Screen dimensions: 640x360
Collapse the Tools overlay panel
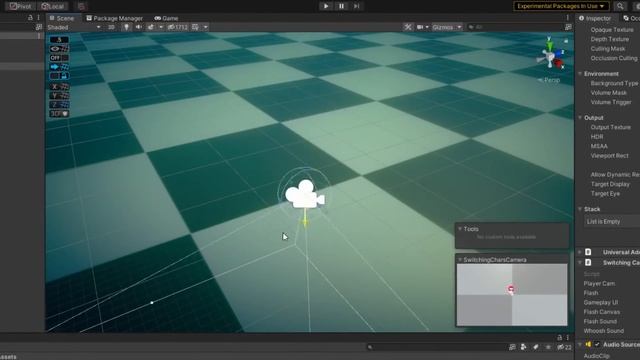[x=460, y=229]
